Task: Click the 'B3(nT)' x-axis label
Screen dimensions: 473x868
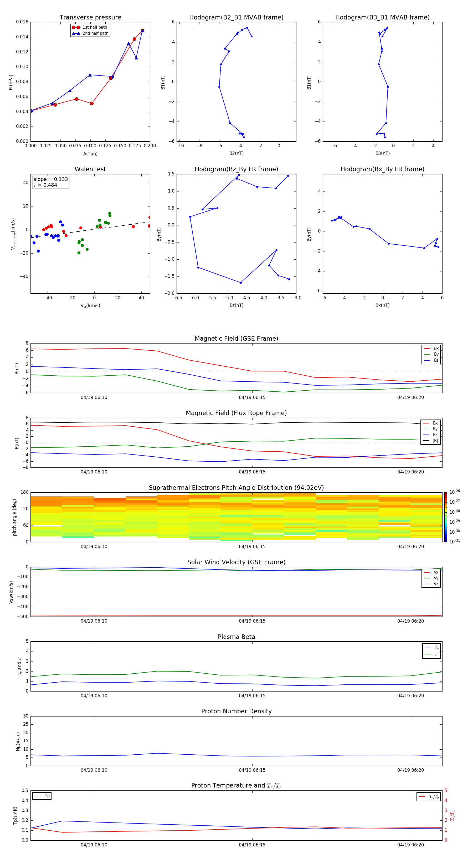Action: (x=382, y=154)
